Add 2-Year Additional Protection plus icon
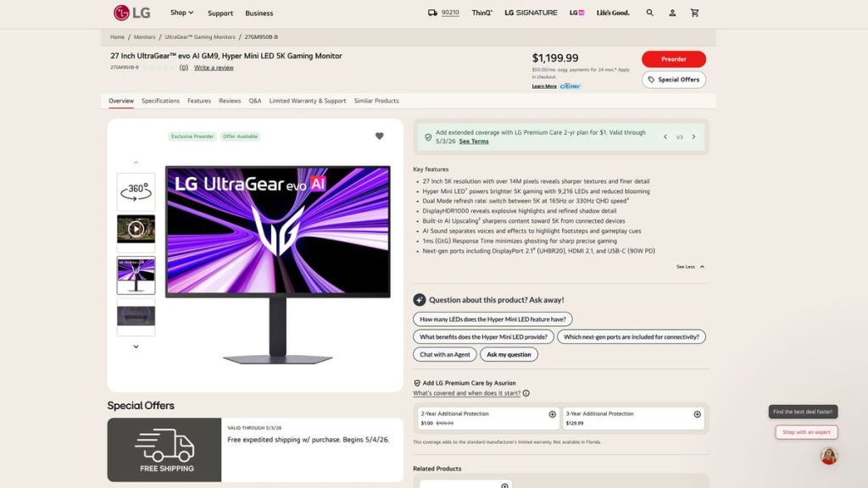Screen dimensions: 868x488 tap(552, 414)
